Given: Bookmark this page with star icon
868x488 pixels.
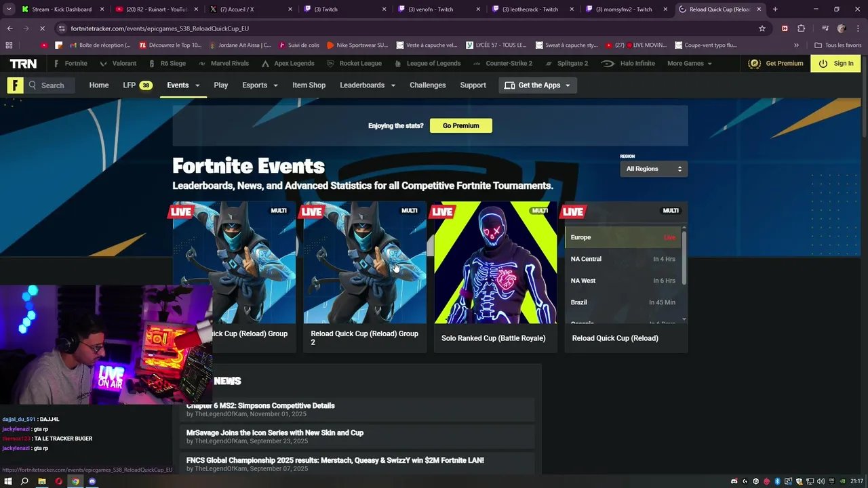Looking at the screenshot, I should pos(762,28).
